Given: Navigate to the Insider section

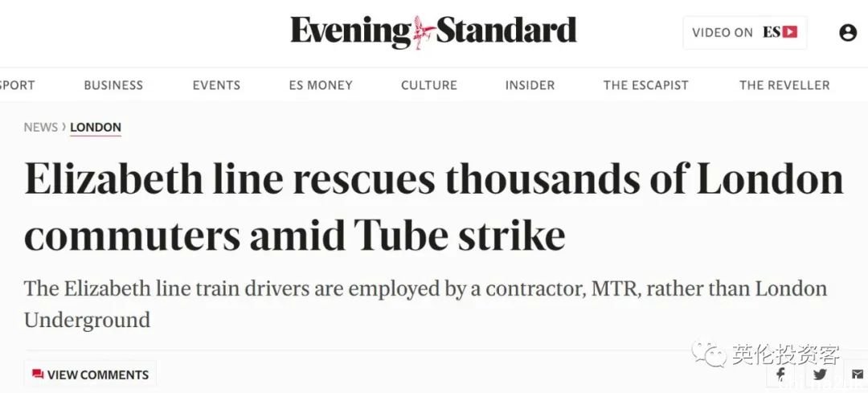Looking at the screenshot, I should 530,85.
